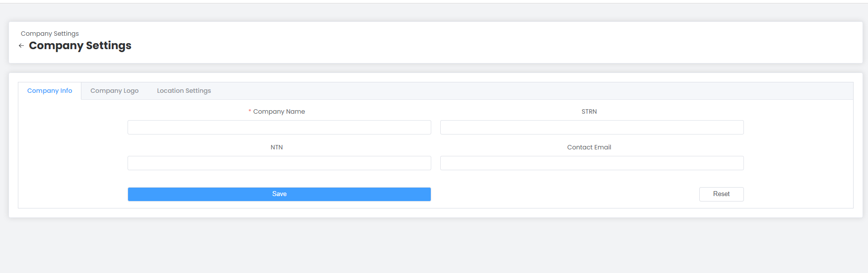This screenshot has width=868, height=273.
Task: Click the Company Name field label
Action: (279, 112)
